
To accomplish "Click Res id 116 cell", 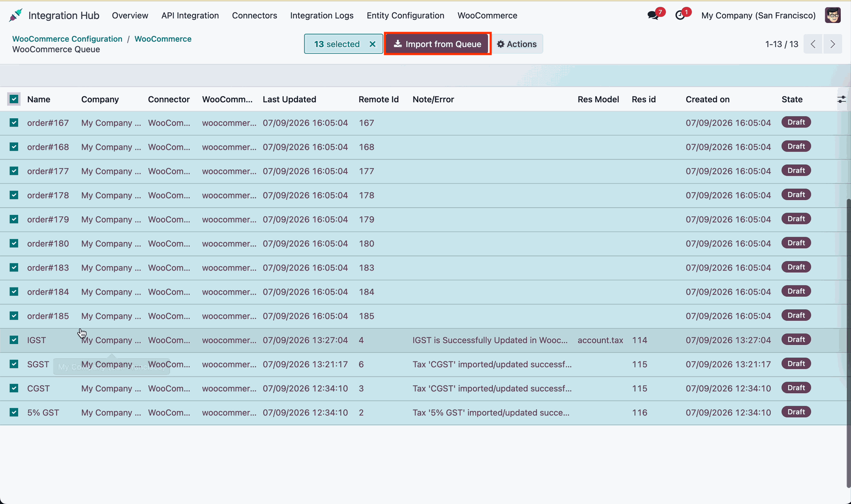I will pyautogui.click(x=639, y=412).
